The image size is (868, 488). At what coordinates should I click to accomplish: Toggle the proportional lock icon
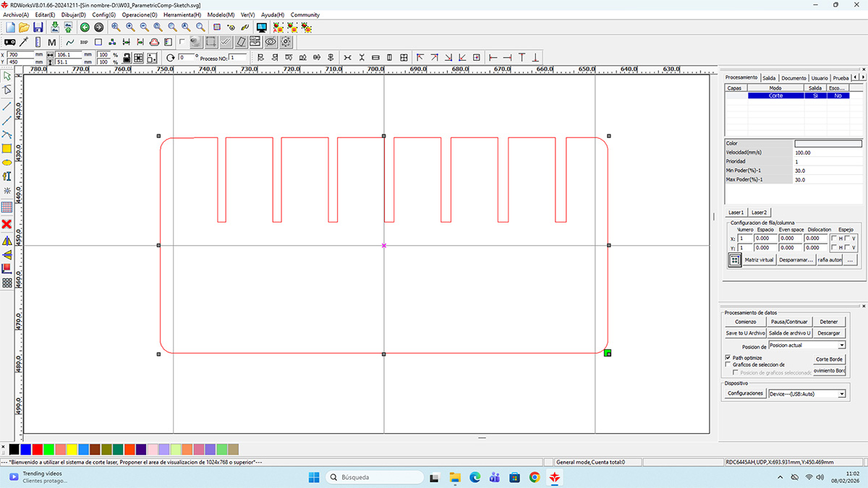tap(127, 58)
